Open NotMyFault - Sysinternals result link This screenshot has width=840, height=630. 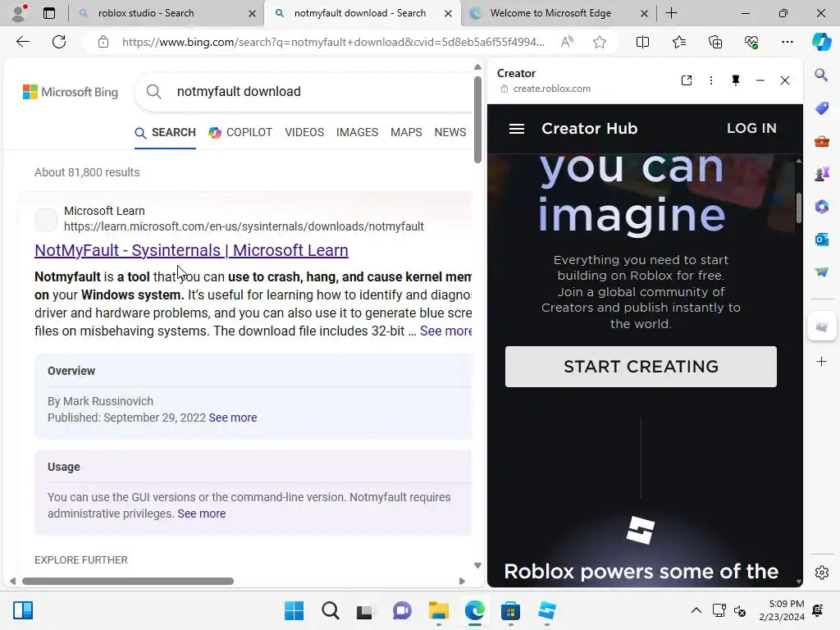pos(191,250)
